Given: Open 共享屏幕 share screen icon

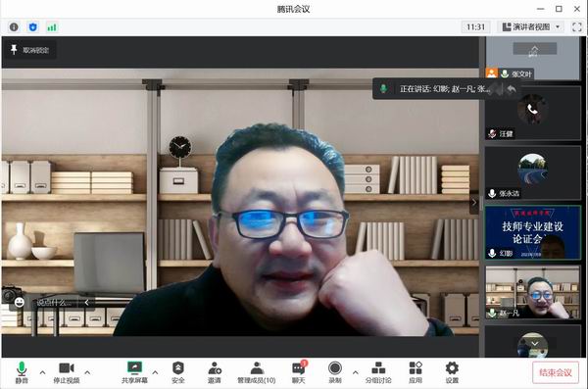Looking at the screenshot, I should (134, 372).
